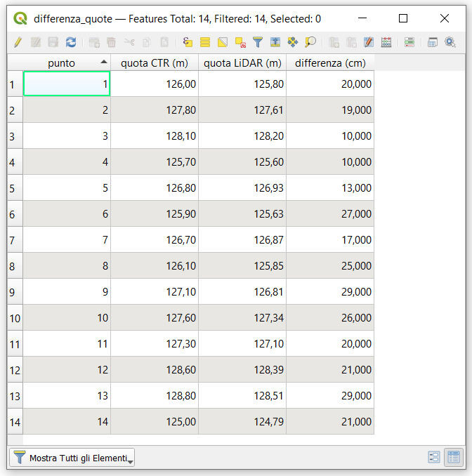This screenshot has height=476, width=472.
Task: Click quota LiDAR cell 125,85
Action: pyautogui.click(x=242, y=266)
